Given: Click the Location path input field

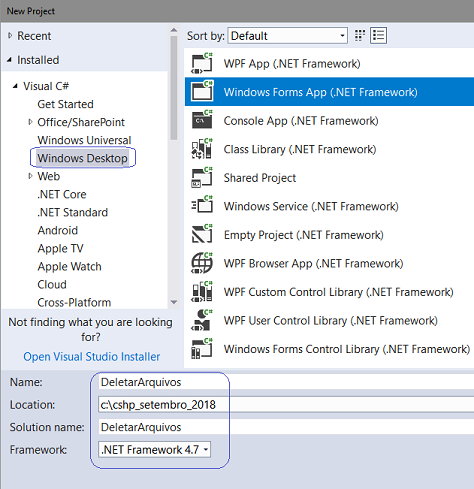Looking at the screenshot, I should pyautogui.click(x=286, y=405).
